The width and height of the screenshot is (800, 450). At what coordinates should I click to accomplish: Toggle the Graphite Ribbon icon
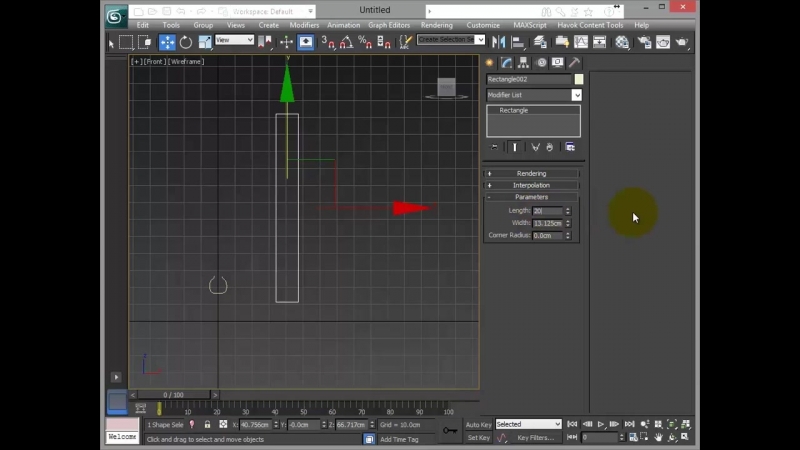[562, 42]
